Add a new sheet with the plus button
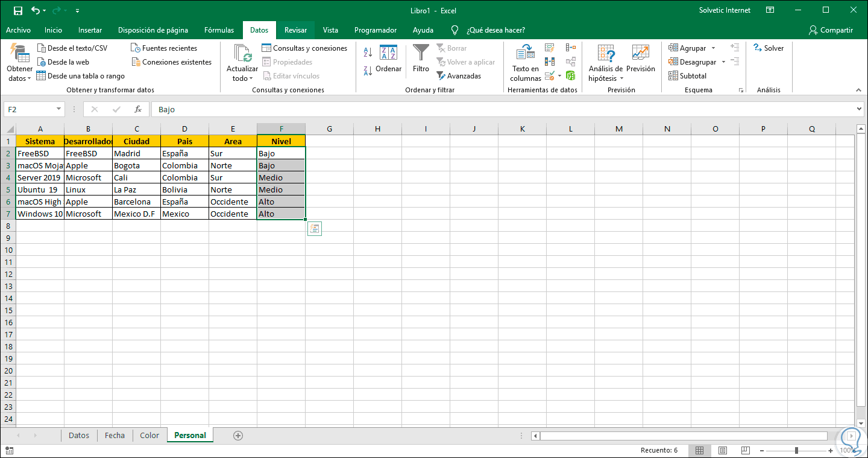 pyautogui.click(x=238, y=436)
